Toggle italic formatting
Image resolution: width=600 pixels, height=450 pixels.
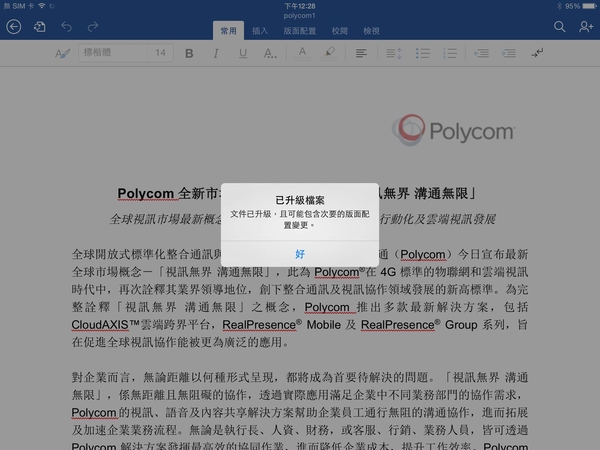216,53
